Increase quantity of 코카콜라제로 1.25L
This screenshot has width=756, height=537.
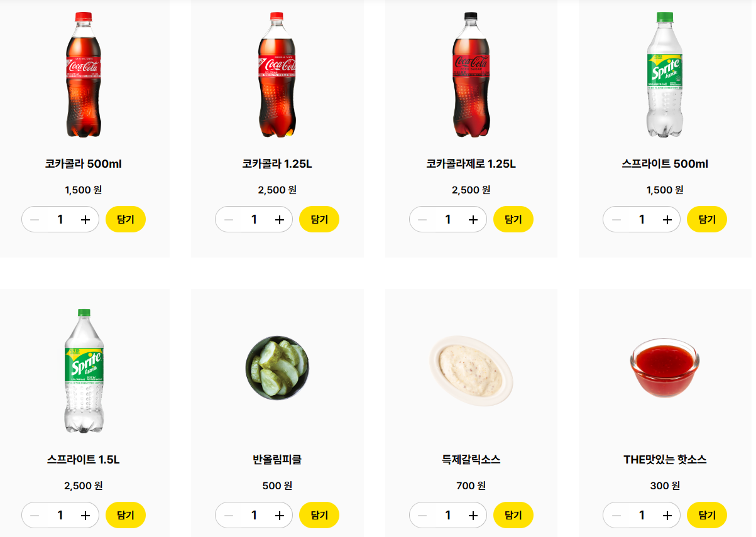point(474,220)
